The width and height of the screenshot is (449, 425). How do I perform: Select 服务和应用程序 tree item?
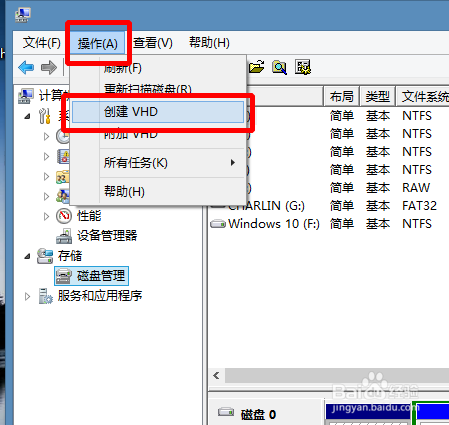tap(100, 296)
